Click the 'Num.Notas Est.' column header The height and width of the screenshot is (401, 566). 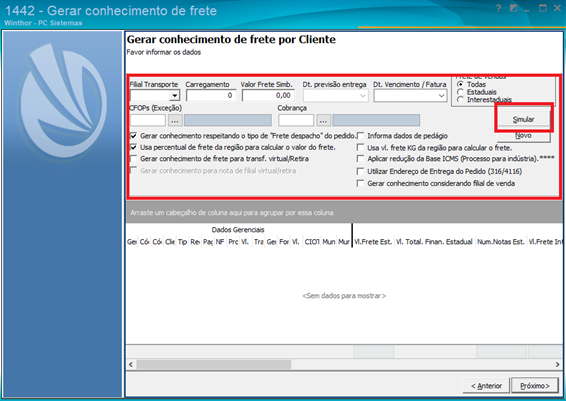click(501, 242)
